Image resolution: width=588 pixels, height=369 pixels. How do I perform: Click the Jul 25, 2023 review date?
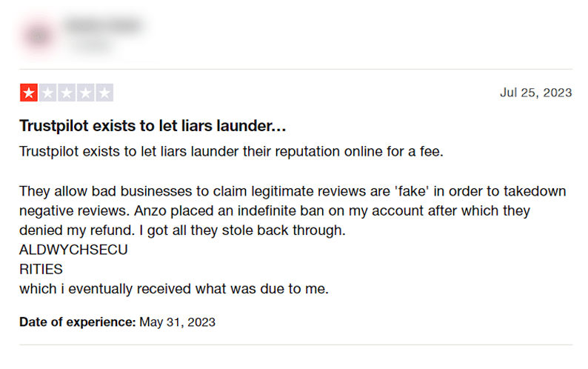pyautogui.click(x=536, y=93)
